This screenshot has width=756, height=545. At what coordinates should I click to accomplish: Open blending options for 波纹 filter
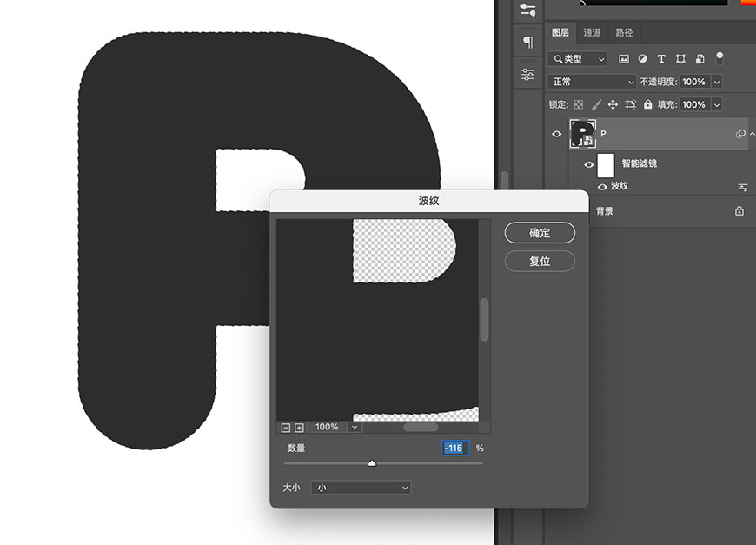click(x=742, y=187)
